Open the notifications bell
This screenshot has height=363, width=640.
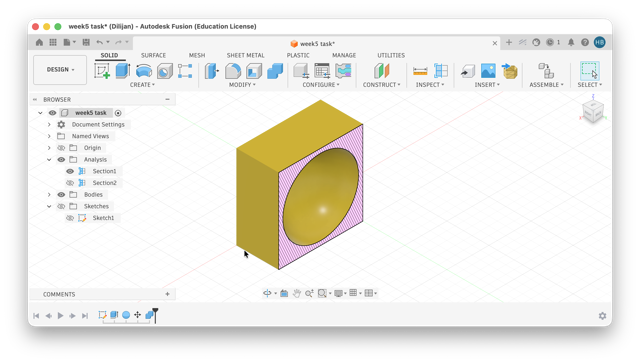(571, 42)
